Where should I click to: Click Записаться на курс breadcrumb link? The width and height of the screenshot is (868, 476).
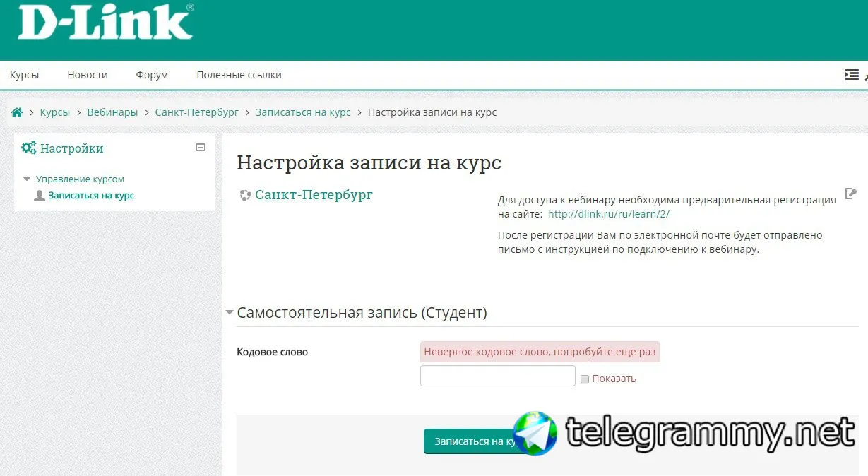(x=303, y=112)
